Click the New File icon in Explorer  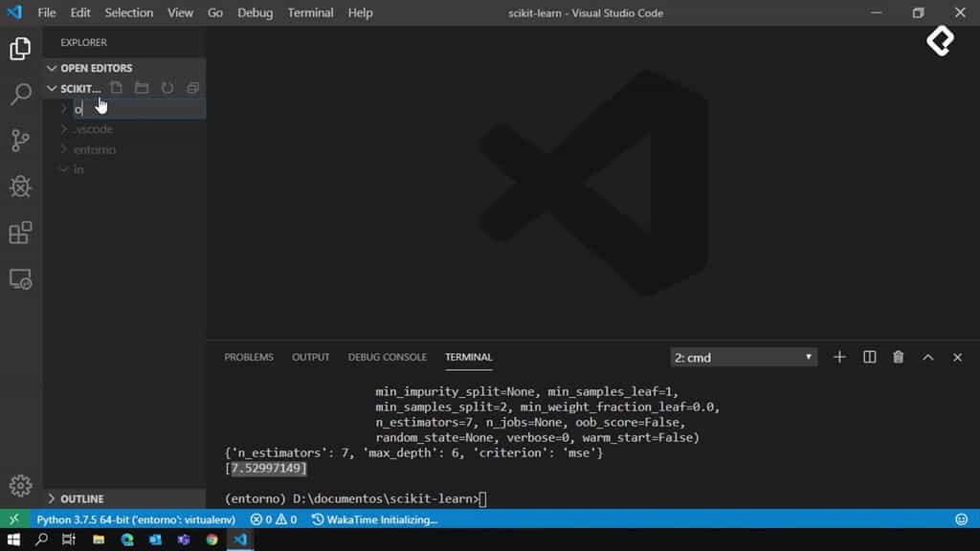[116, 87]
